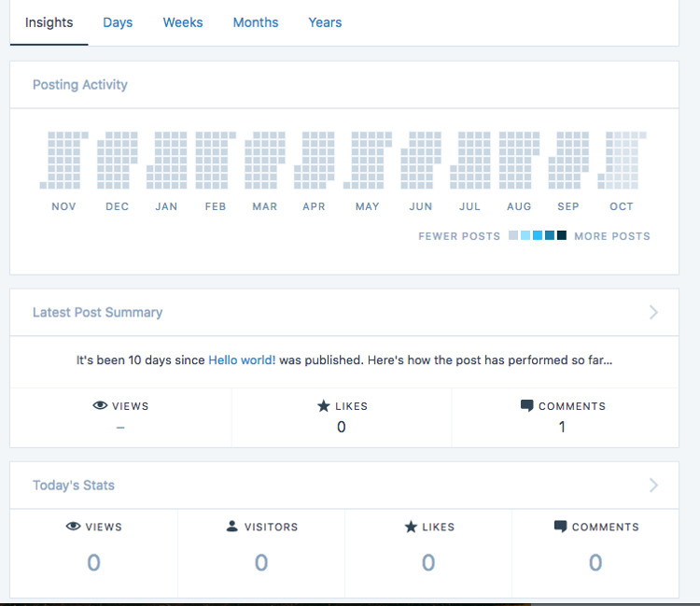This screenshot has height=606, width=700.
Task: Click the darkest navy legend swatch
Action: tap(562, 235)
